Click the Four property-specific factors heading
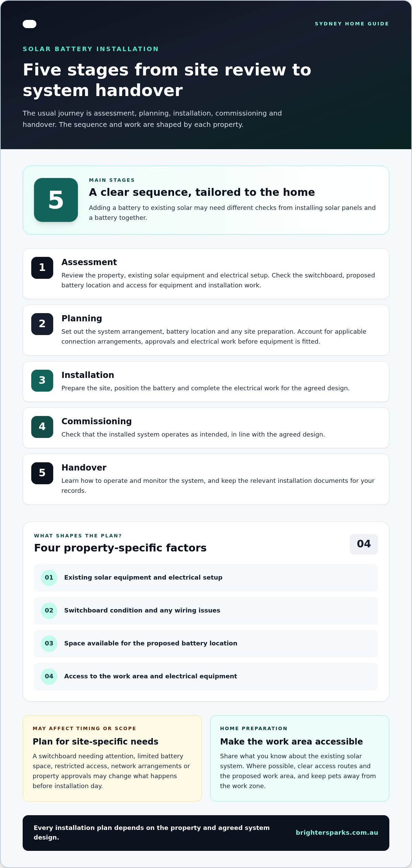Image resolution: width=412 pixels, height=868 pixels. pos(120,548)
